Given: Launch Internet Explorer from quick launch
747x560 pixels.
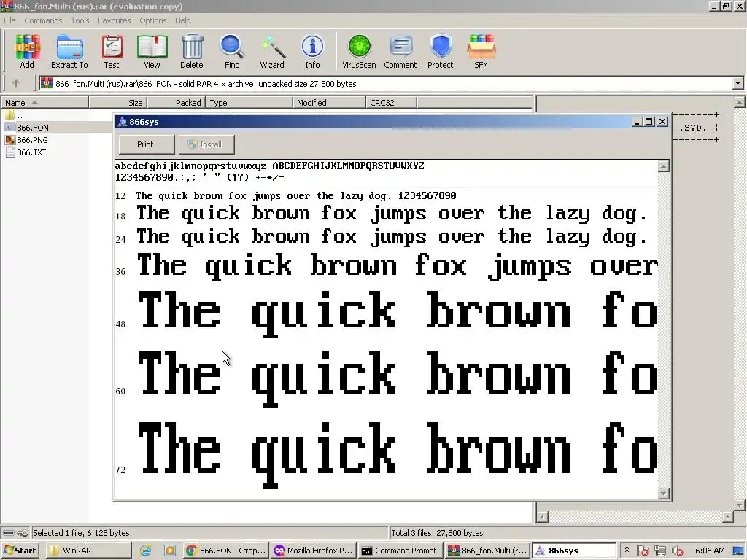Looking at the screenshot, I should point(146,551).
